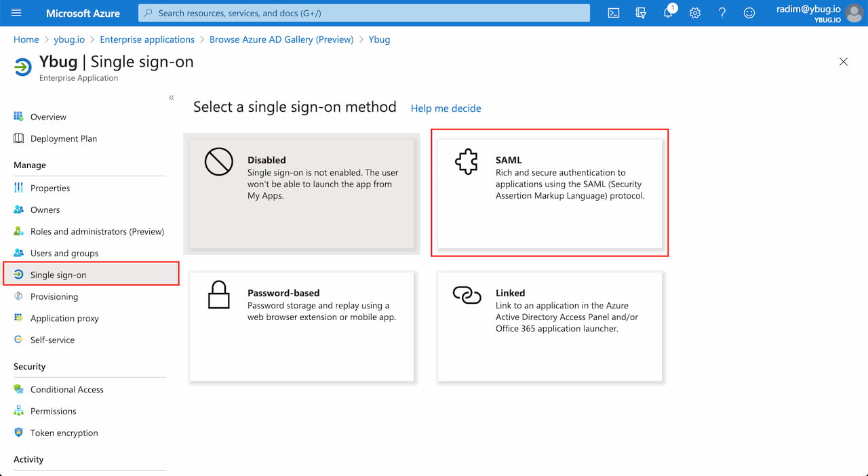Go to Home breadcrumb

(x=26, y=39)
